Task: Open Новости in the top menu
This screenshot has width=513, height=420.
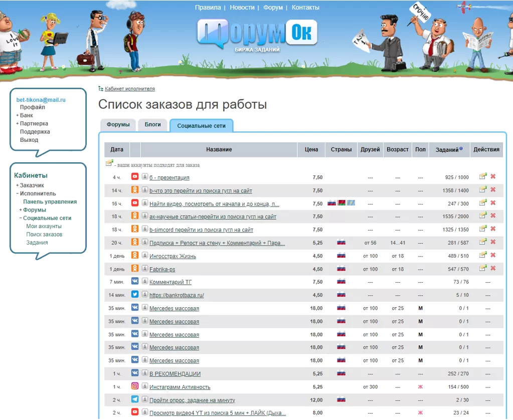Action: 242,7
